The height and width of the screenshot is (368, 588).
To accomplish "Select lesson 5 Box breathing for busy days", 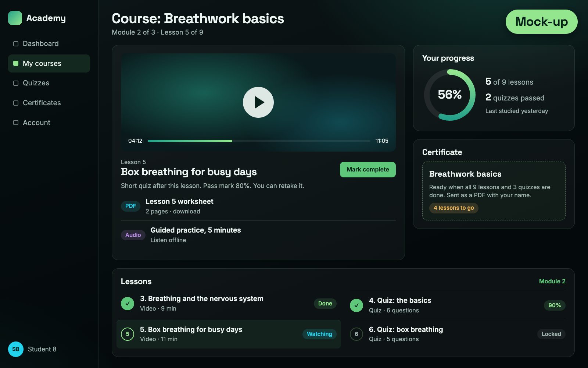I will [x=229, y=334].
